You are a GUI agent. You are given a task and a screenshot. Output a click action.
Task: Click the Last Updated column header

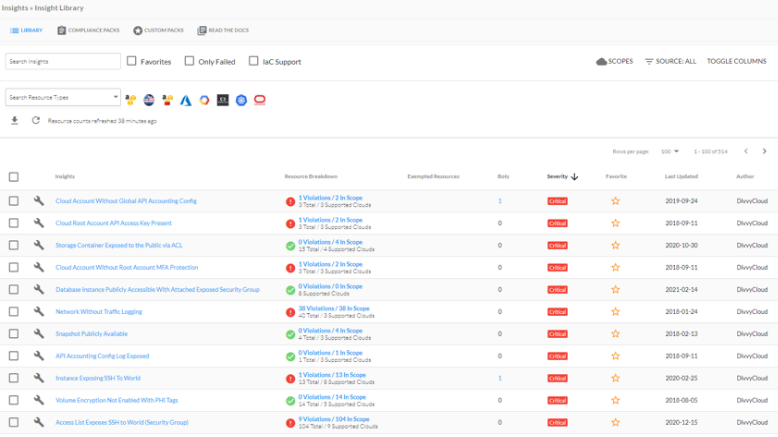[x=681, y=177]
